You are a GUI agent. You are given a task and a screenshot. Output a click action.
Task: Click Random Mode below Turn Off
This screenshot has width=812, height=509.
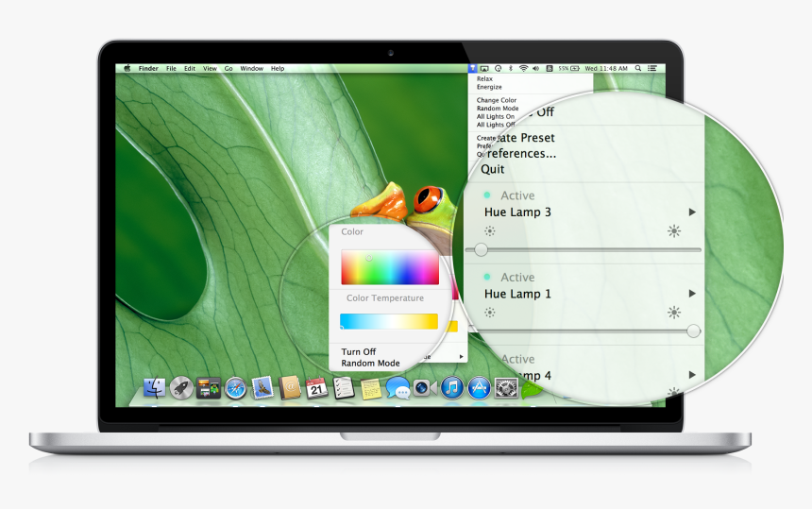click(x=370, y=363)
